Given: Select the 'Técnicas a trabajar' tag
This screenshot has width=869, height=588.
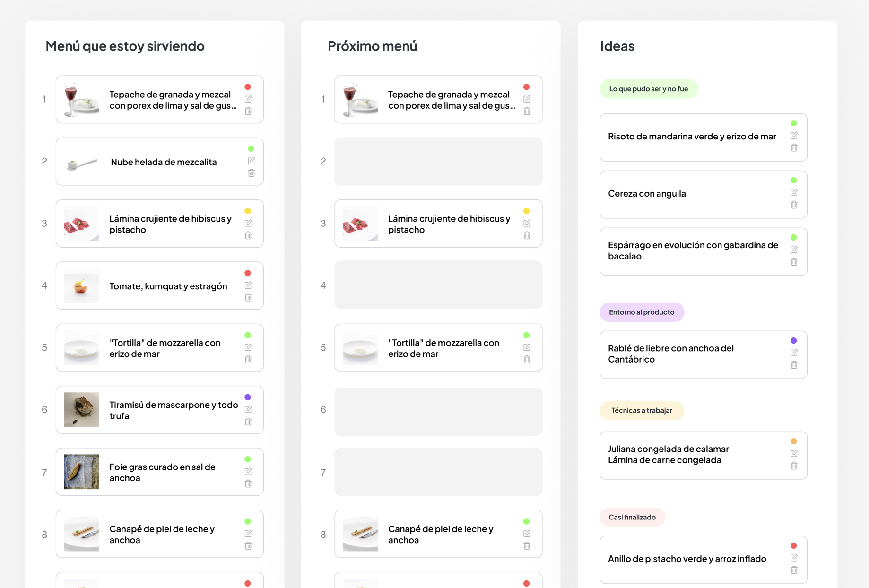Looking at the screenshot, I should [x=642, y=410].
